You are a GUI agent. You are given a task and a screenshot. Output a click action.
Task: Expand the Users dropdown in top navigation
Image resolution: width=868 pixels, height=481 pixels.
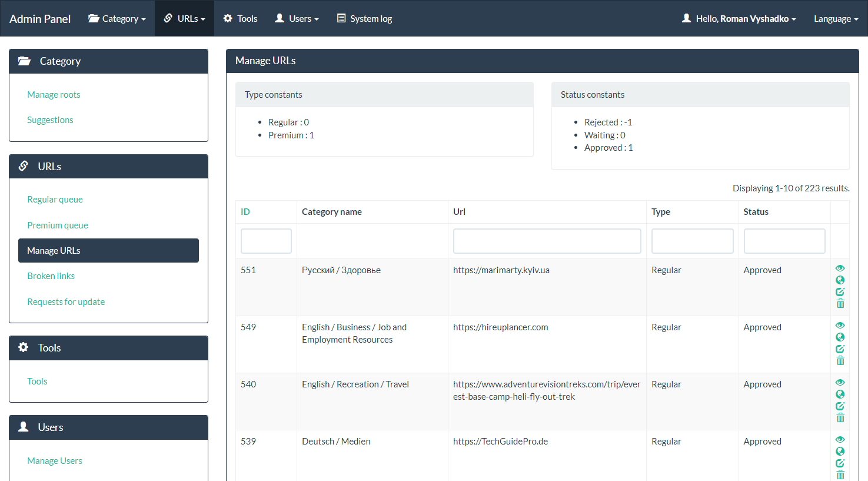tap(297, 18)
